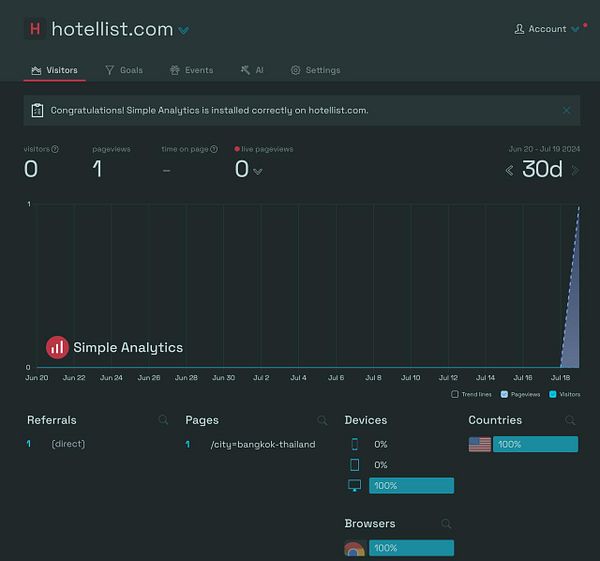The height and width of the screenshot is (561, 600).
Task: Click the United States flag icon
Action: click(x=480, y=444)
